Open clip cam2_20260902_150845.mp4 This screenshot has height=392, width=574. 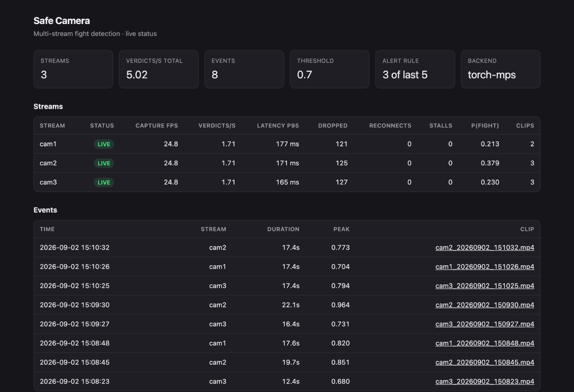485,362
